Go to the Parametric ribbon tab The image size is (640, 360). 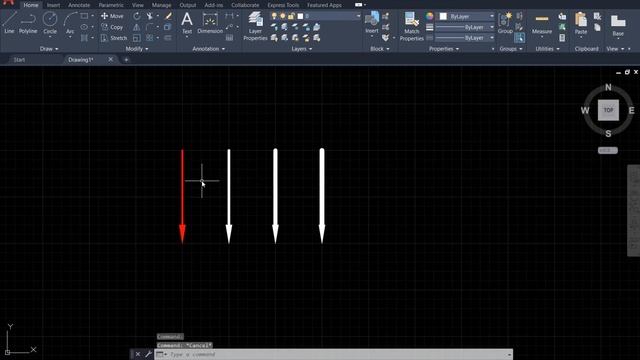click(111, 5)
